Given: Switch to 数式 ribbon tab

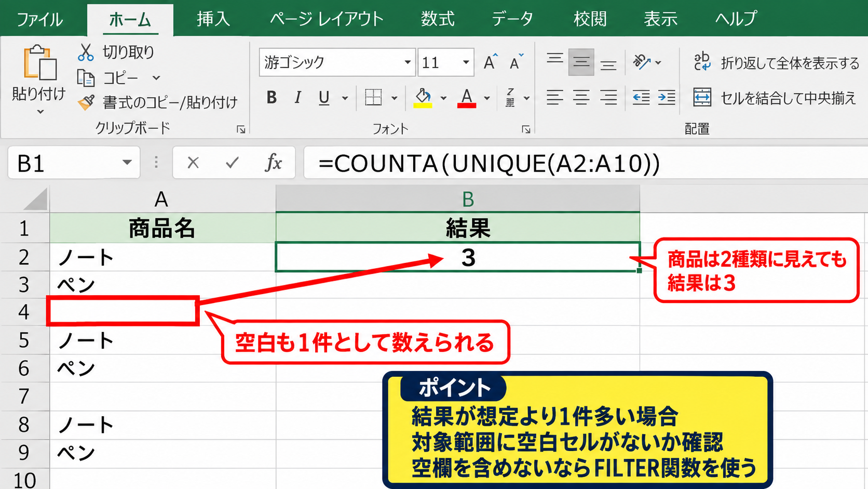Looking at the screenshot, I should 438,19.
